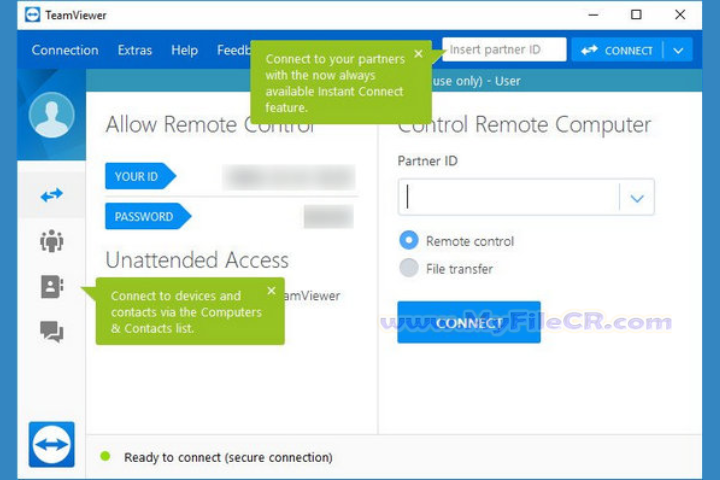Click the user profile avatar

click(51, 115)
